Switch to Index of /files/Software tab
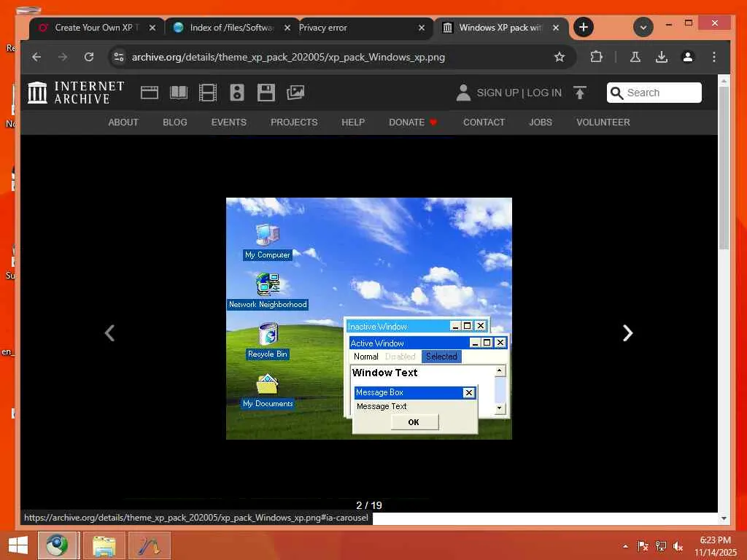Viewport: 747px width, 560px height. (231, 28)
